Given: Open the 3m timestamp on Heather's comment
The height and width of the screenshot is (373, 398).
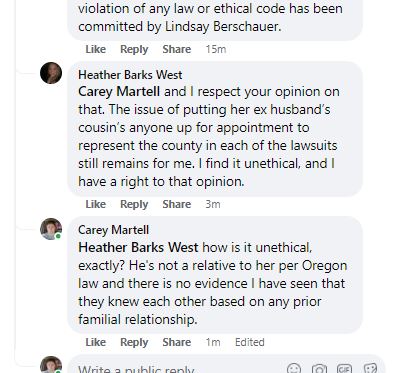Looking at the screenshot, I should [213, 204].
